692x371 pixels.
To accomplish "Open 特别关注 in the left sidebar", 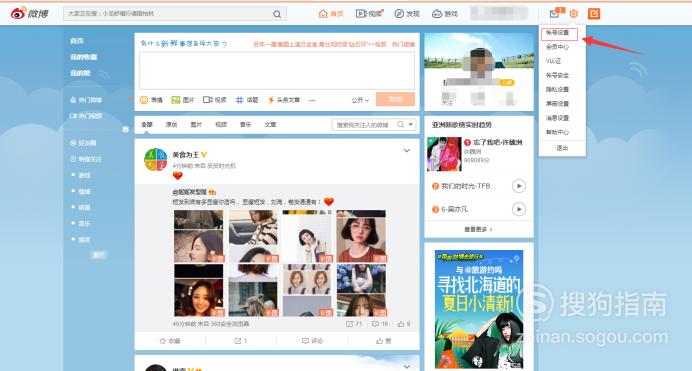I will (x=86, y=159).
